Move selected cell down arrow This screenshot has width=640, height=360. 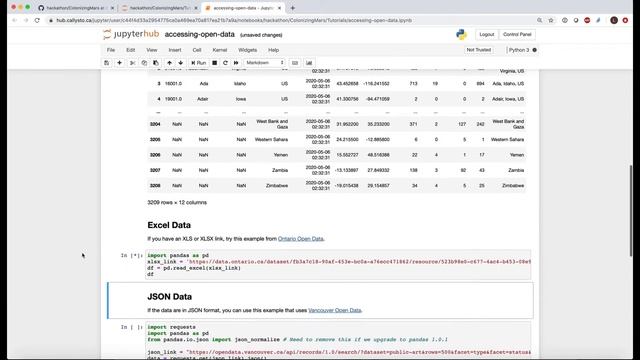pyautogui.click(x=181, y=63)
